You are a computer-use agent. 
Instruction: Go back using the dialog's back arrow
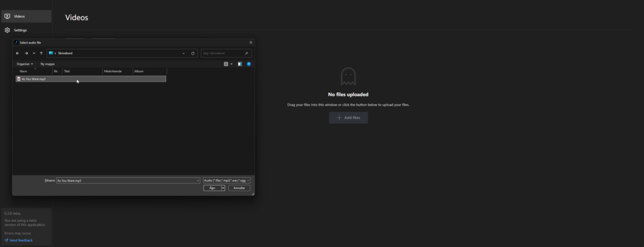[17, 53]
